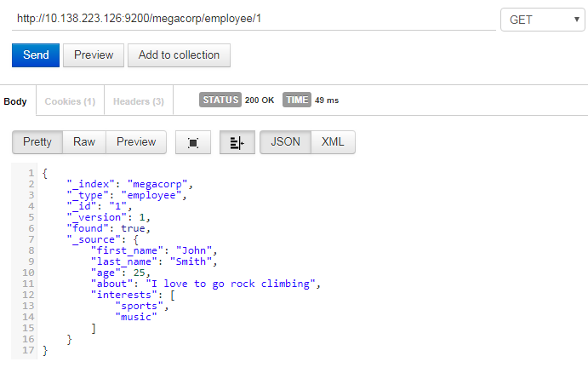Screen dimensions: 588x379
Task: Open the Headers (3) tab
Action: (x=139, y=101)
